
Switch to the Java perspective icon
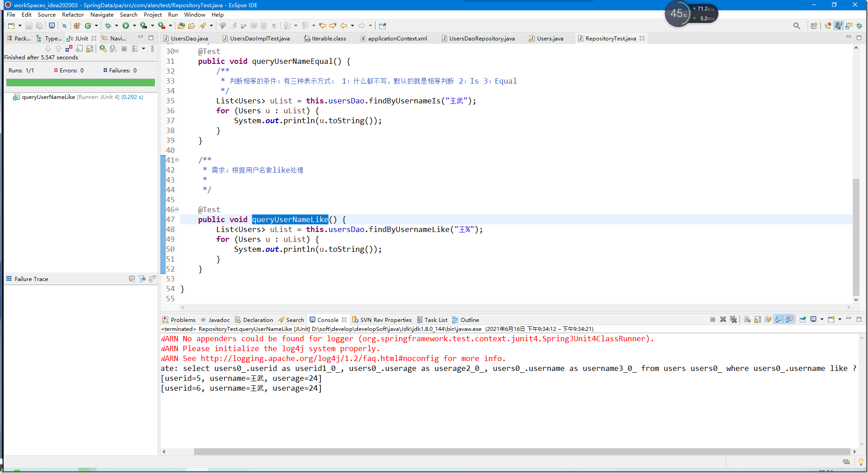[x=838, y=26]
